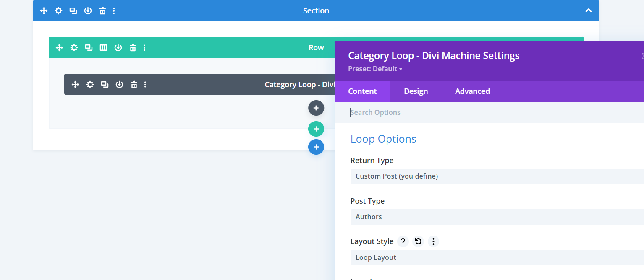Reset the Layout Style option
The height and width of the screenshot is (280, 644).
pyautogui.click(x=418, y=241)
